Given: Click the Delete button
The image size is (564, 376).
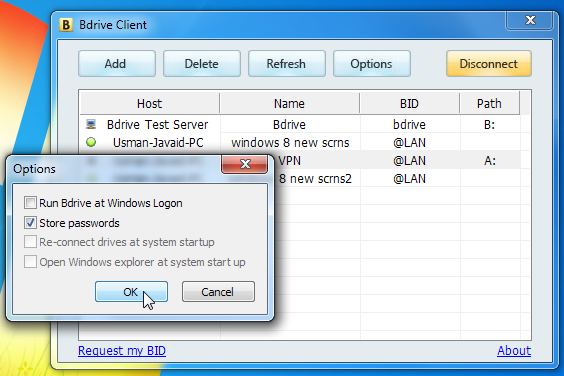Looking at the screenshot, I should (x=202, y=64).
